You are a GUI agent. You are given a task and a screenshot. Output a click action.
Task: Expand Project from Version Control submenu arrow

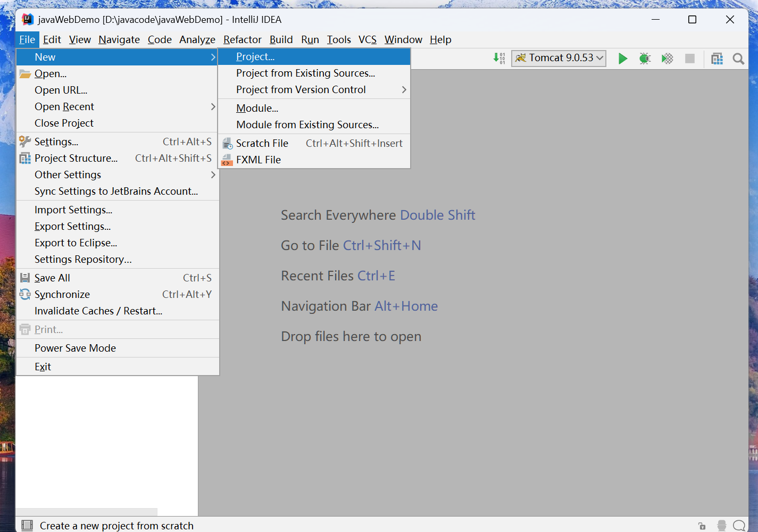[x=404, y=89]
